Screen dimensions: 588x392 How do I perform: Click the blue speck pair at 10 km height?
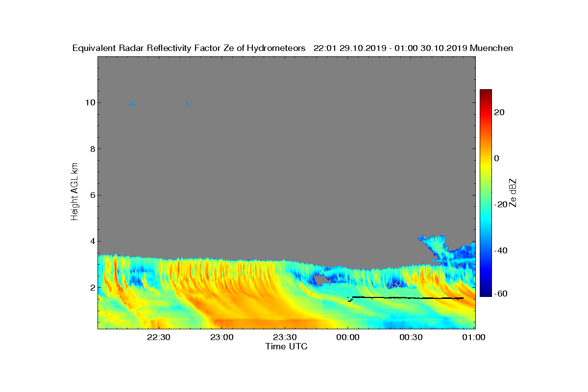pyautogui.click(x=132, y=104)
